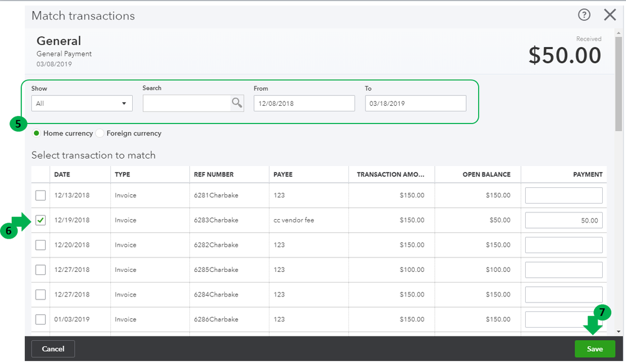Select the Foreign currency radio button
This screenshot has height=364, width=626.
(x=100, y=133)
